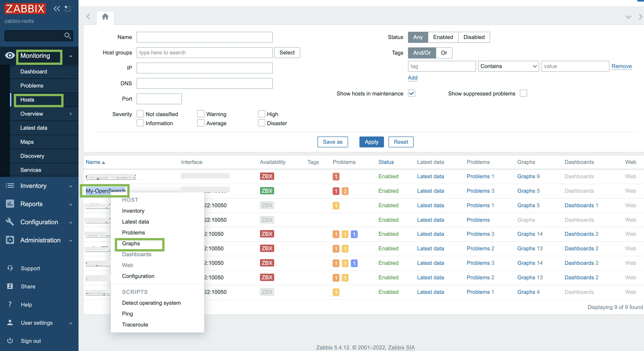644x351 pixels.
Task: Toggle Show hosts in maintenance checkbox
Action: [x=411, y=93]
